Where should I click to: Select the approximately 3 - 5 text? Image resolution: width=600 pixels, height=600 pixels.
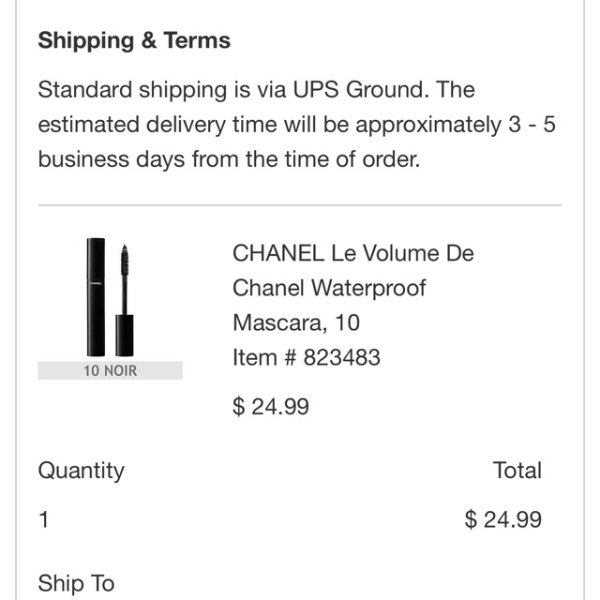[x=455, y=126]
